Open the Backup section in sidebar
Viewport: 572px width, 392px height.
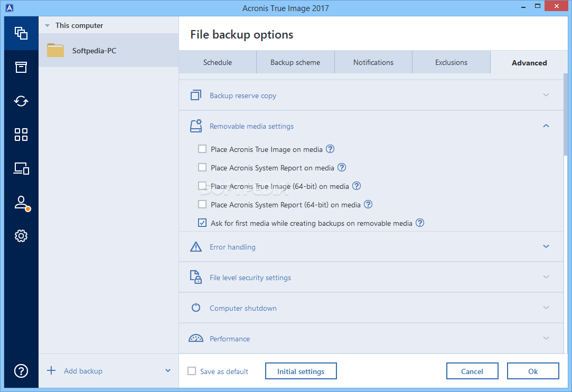point(21,33)
